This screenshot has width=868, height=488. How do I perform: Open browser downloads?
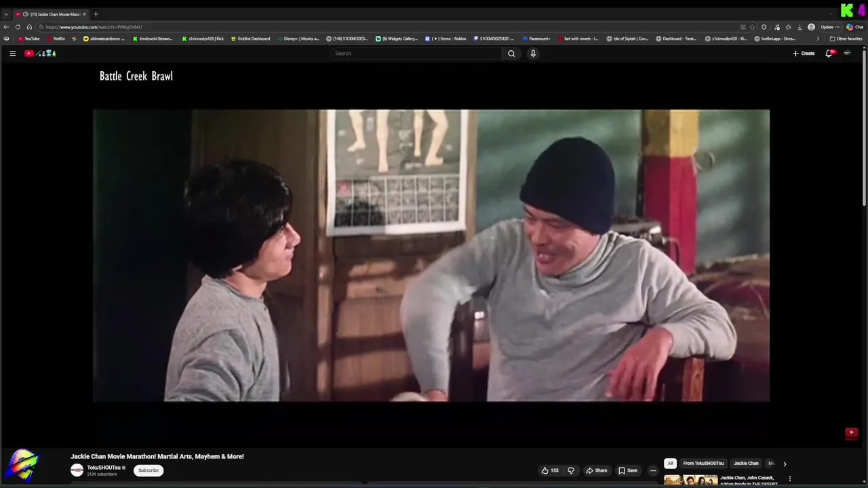click(x=800, y=27)
